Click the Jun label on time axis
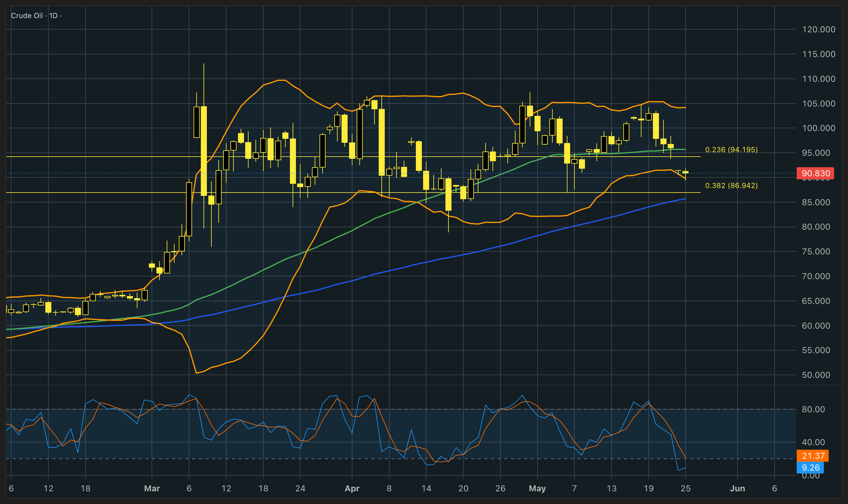Viewport: 848px width, 504px height. coord(737,488)
